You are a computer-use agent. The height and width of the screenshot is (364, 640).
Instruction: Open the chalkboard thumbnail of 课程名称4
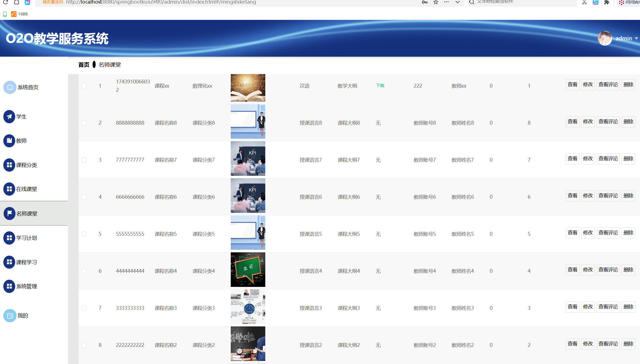tap(248, 269)
